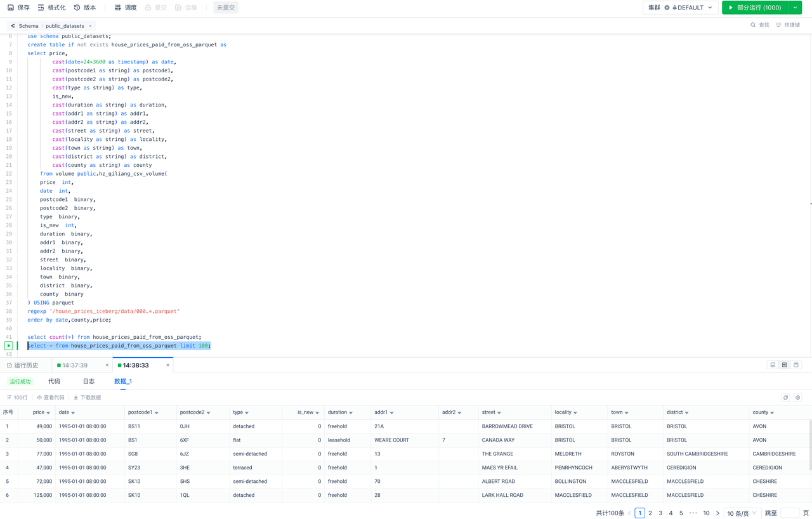Image resolution: width=812 pixels, height=519 pixels.
Task: Maximize the results panel layout
Action: click(796, 365)
